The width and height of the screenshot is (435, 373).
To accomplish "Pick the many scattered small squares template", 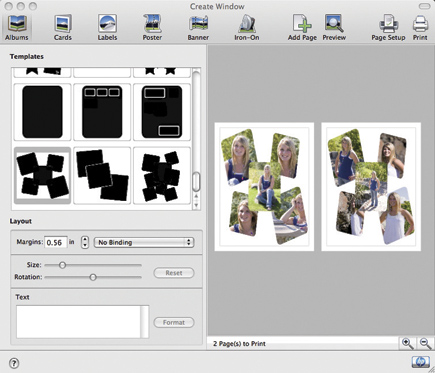I will pyautogui.click(x=162, y=175).
